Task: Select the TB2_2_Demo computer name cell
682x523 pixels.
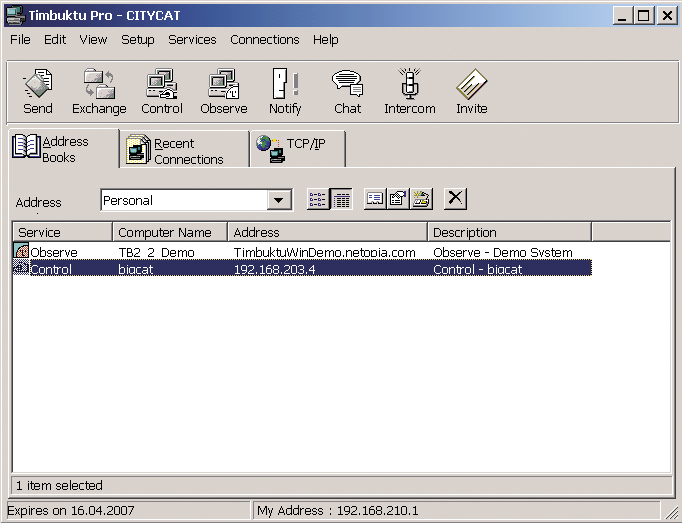Action: tap(157, 252)
